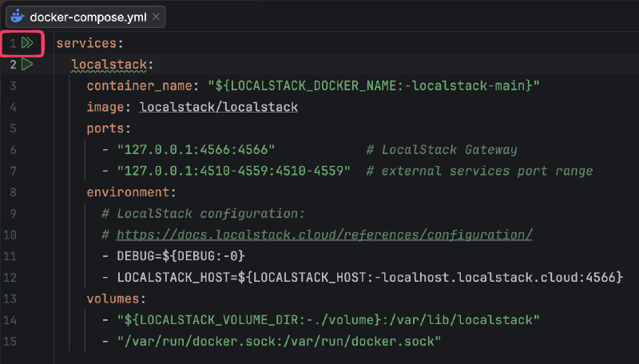
Task: Run all services with the double-arrow gutter icon
Action: (27, 42)
